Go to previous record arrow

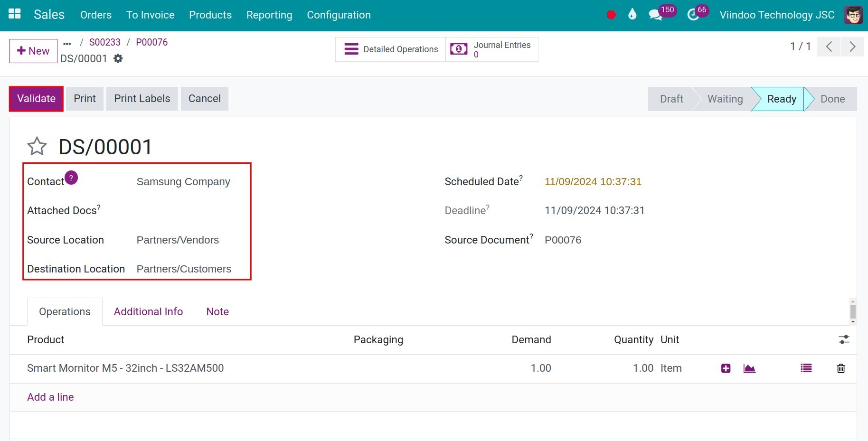click(829, 47)
